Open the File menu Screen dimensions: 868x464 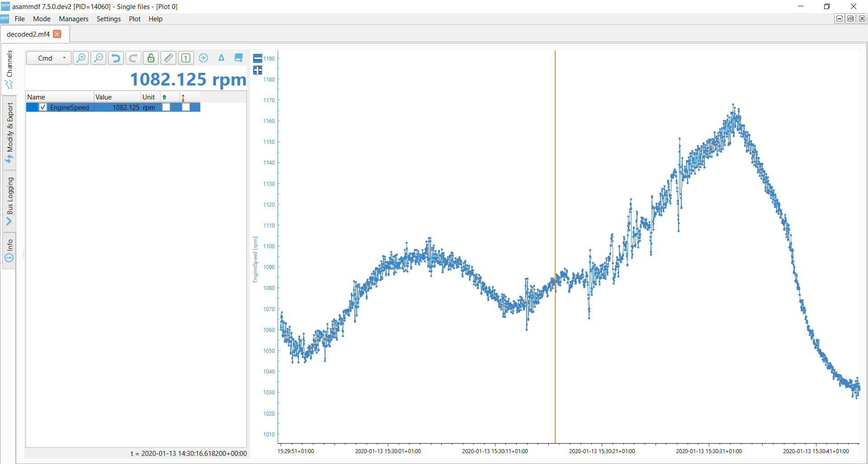coord(20,19)
